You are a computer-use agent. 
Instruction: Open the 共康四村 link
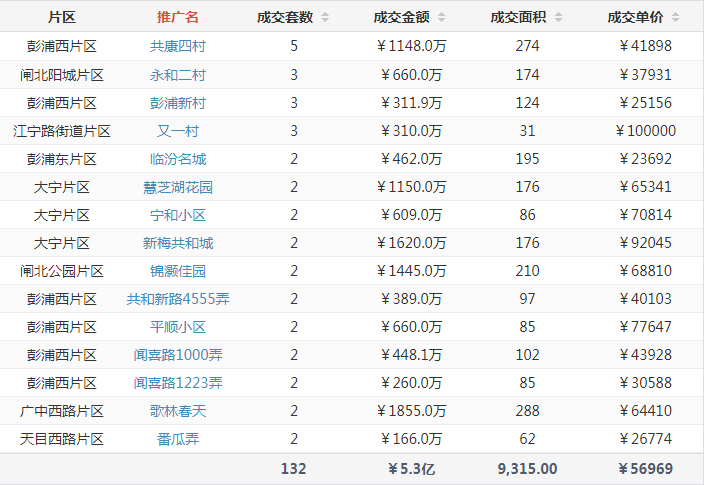pos(178,46)
